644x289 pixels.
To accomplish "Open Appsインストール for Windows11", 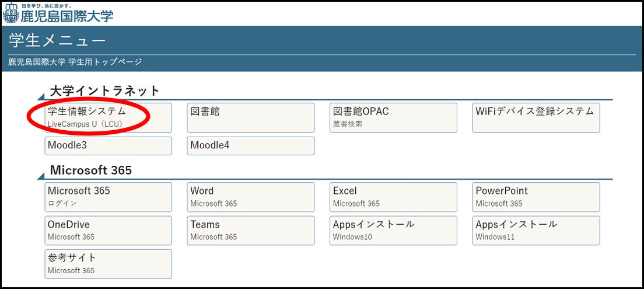I will pyautogui.click(x=536, y=231).
